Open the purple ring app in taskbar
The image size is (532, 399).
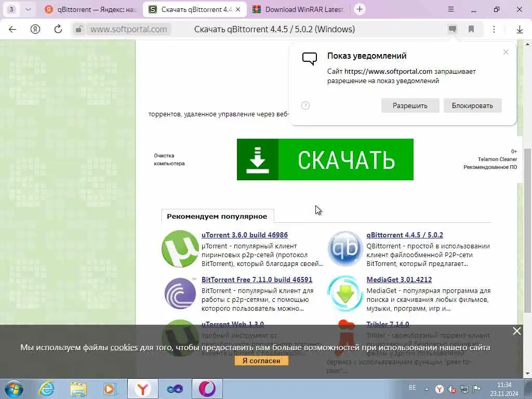click(207, 389)
